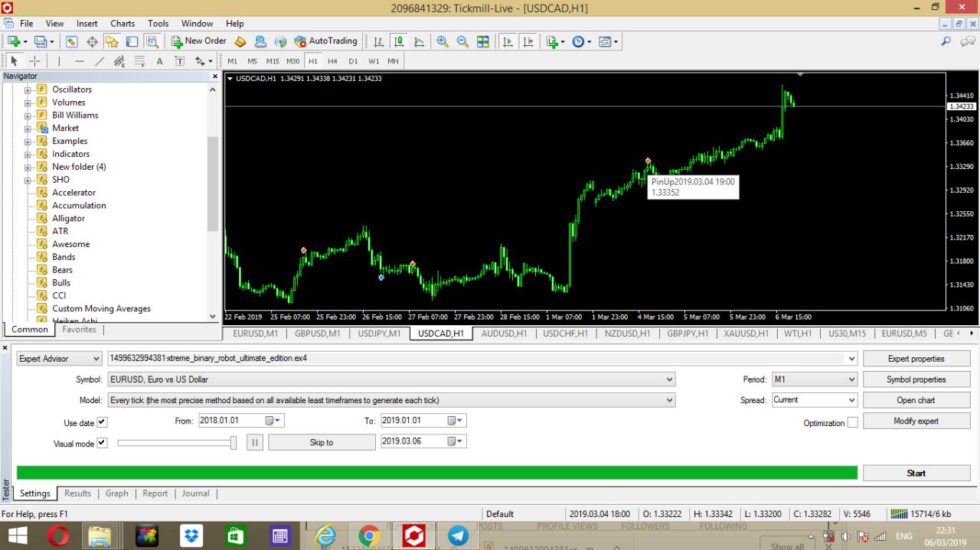Toggle the Market Watch window icon
The image size is (980, 550).
[x=73, y=41]
